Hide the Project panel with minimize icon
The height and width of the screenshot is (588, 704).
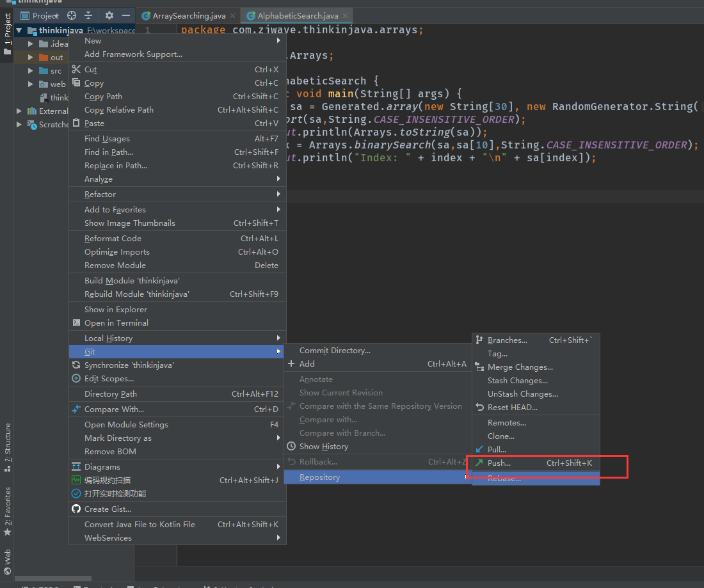[x=126, y=15]
